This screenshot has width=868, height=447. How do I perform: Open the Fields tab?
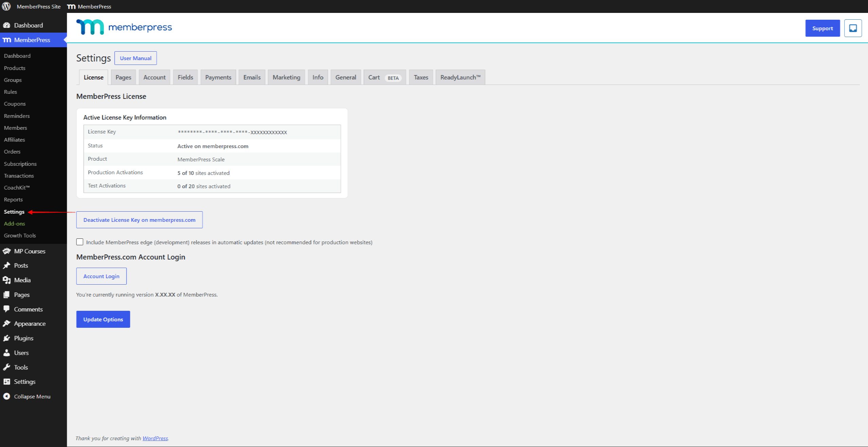click(x=185, y=77)
